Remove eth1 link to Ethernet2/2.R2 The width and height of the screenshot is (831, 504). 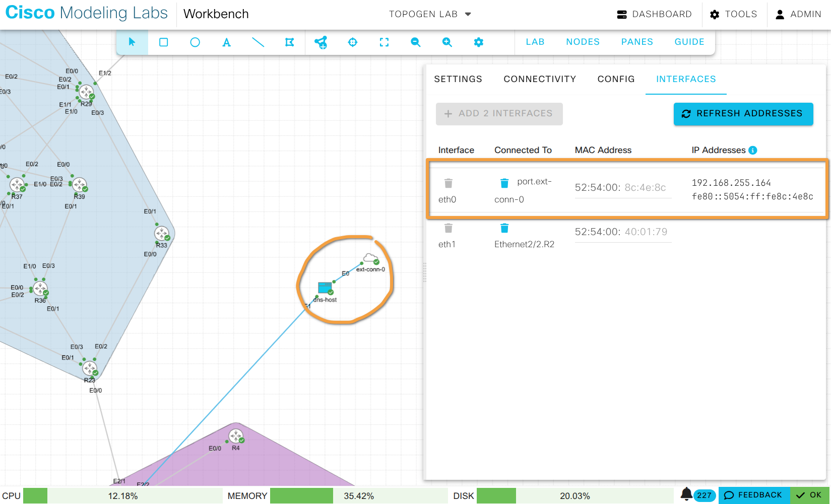pyautogui.click(x=504, y=228)
